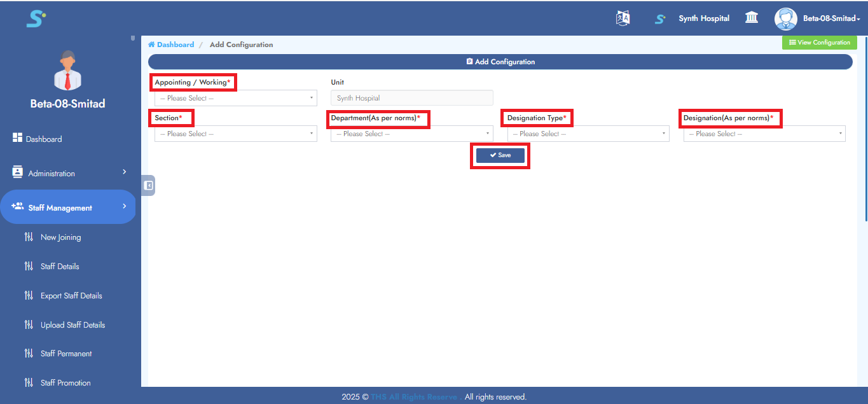Click the Staff Promotion sidebar item

coord(65,382)
